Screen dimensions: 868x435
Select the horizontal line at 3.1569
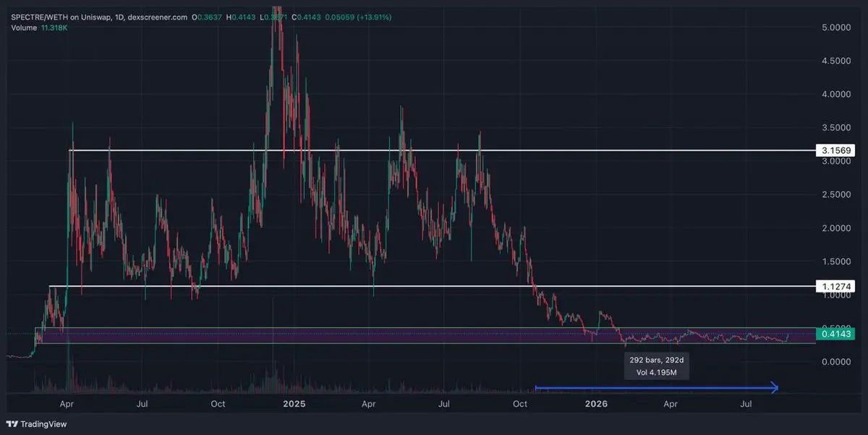[x=441, y=151]
